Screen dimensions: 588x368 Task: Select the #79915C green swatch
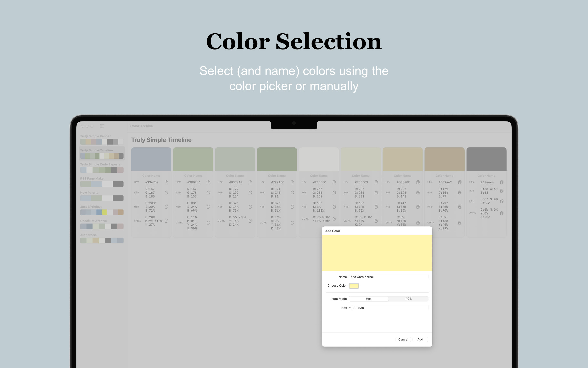277,159
